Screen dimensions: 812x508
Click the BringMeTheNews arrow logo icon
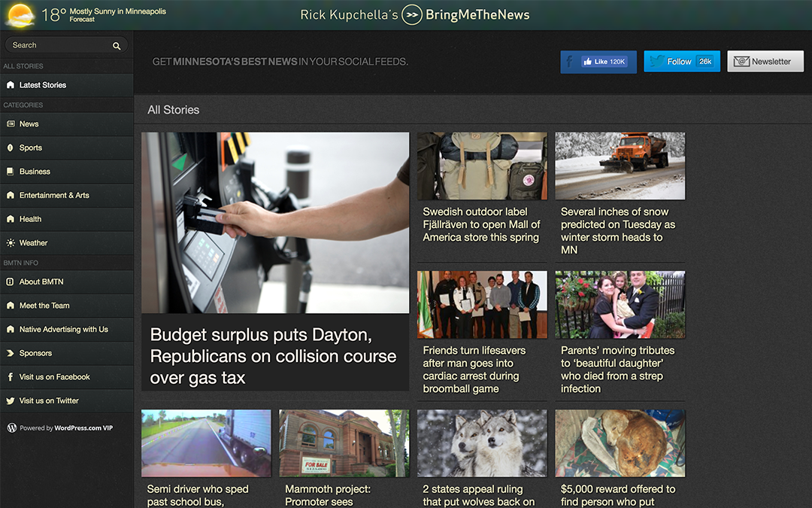[x=411, y=15]
